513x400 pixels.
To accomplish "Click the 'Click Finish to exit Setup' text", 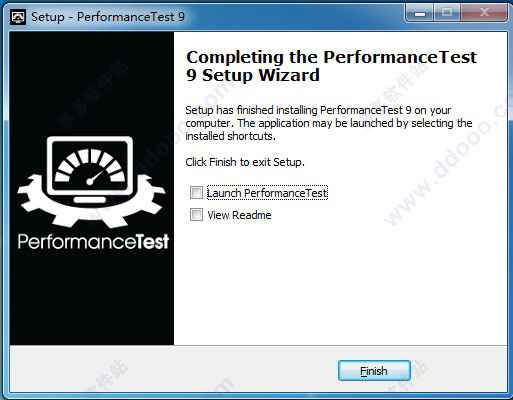I will [245, 162].
